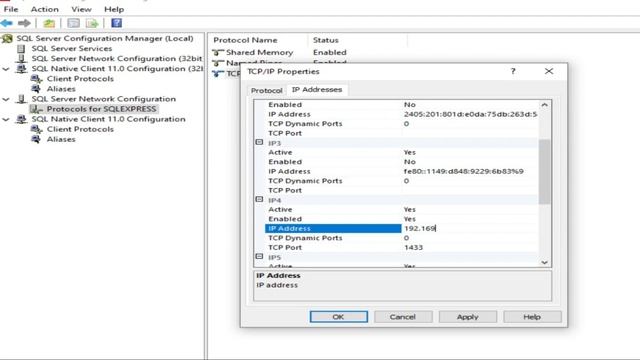Open the View menu
Screen dimensions: 640x360
[x=81, y=9]
